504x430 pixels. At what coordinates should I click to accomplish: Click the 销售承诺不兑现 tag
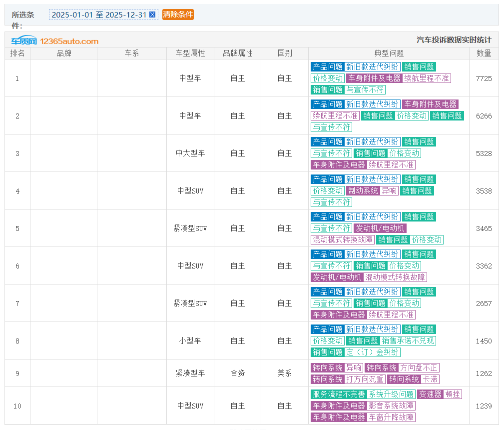click(408, 340)
